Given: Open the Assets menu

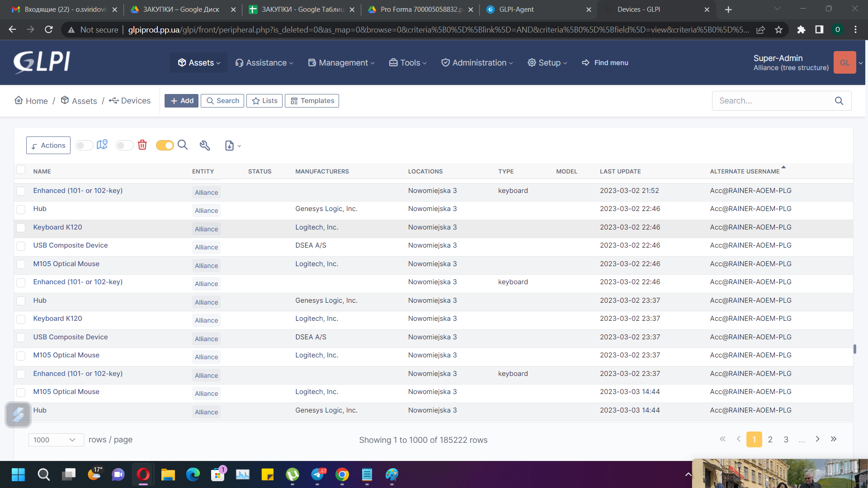Looking at the screenshot, I should click(x=199, y=63).
